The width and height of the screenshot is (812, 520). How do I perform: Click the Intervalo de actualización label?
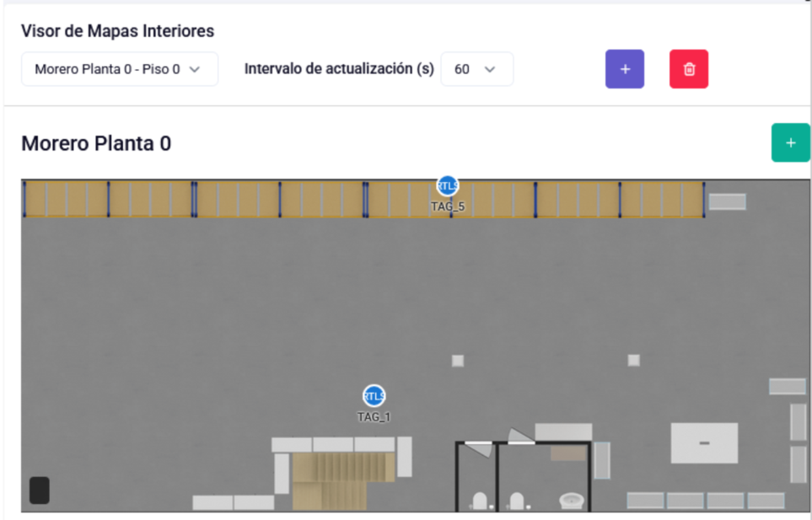point(339,69)
